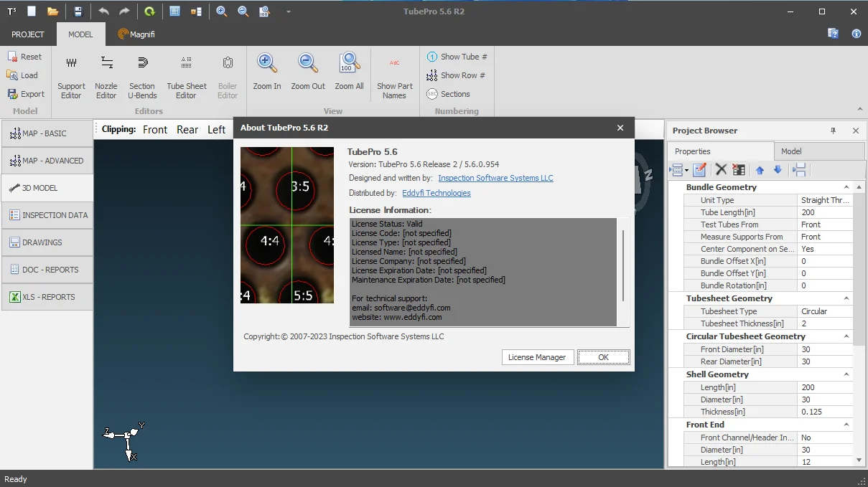Viewport: 868px width, 487px height.
Task: Collapse the Front End section
Action: pyautogui.click(x=846, y=425)
